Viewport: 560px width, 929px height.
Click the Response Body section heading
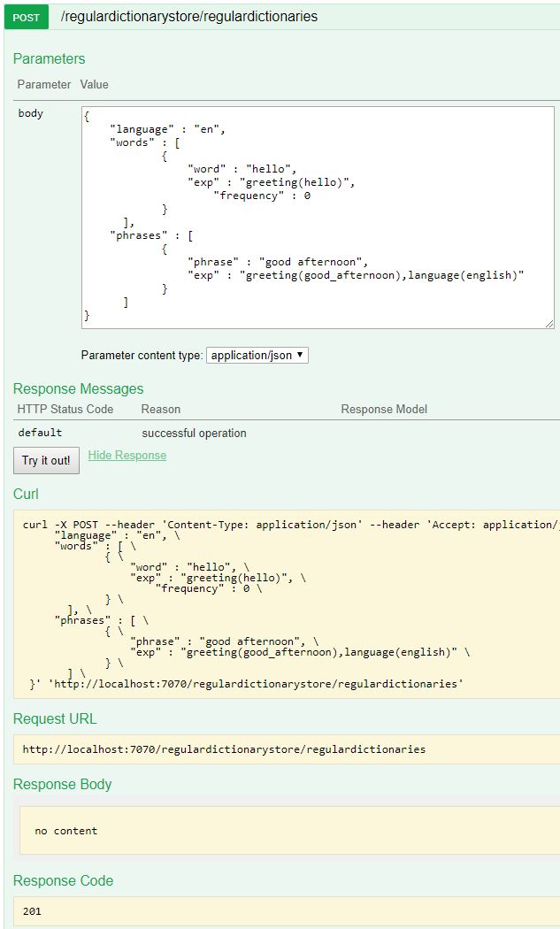tap(62, 784)
